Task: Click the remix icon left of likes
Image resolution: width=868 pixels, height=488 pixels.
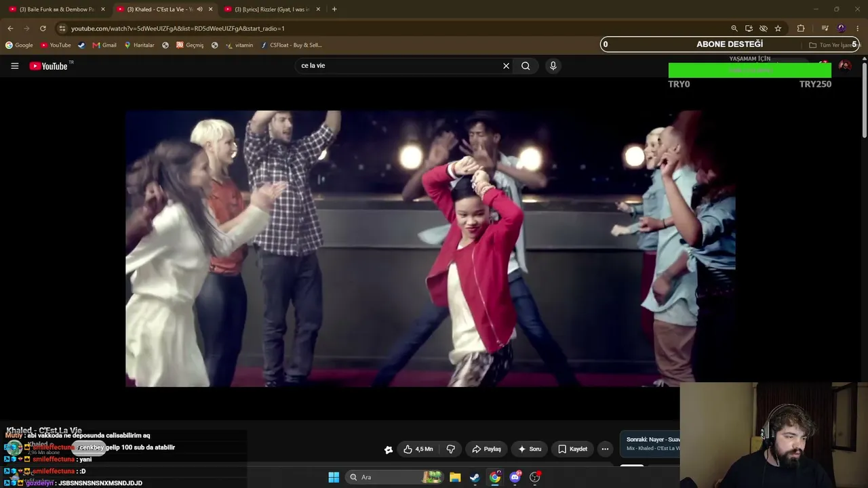Action: [389, 449]
